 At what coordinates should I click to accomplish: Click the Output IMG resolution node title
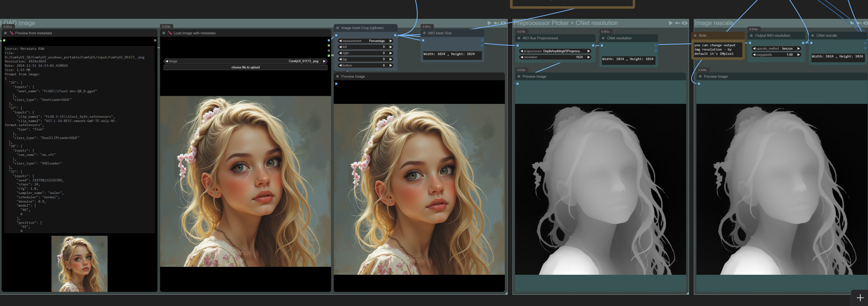772,35
